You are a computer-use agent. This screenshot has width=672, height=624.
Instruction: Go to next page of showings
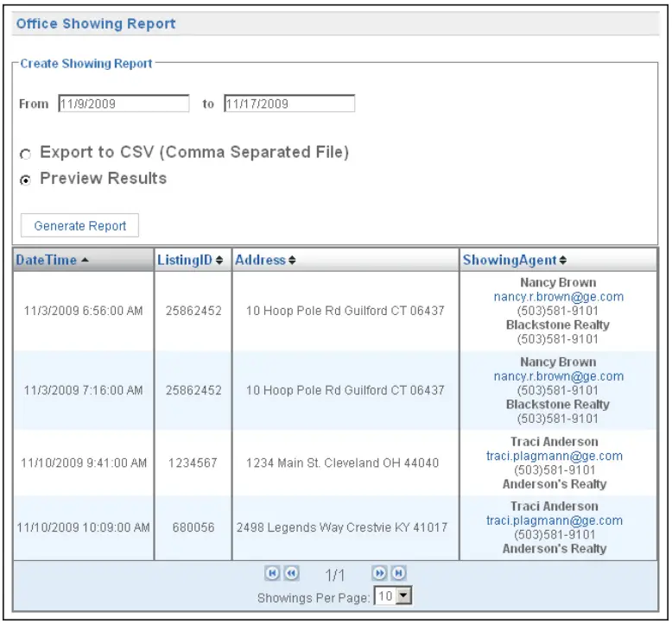click(379, 573)
